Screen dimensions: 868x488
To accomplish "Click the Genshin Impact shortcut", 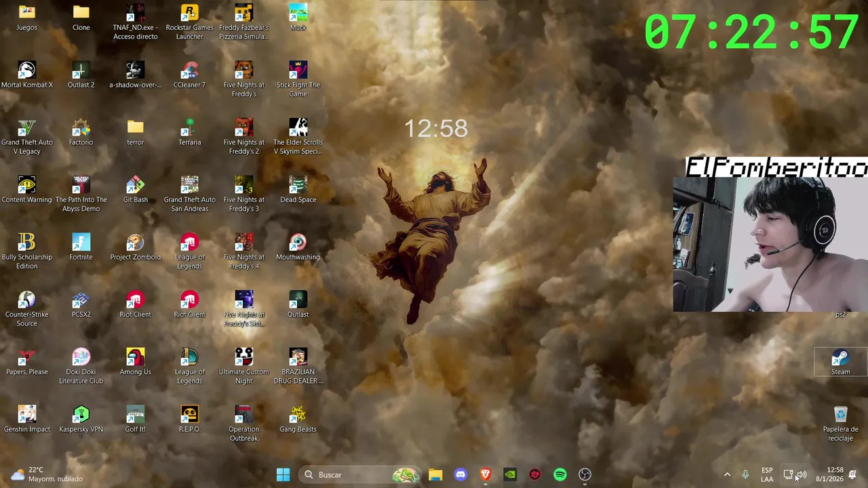I will [27, 420].
